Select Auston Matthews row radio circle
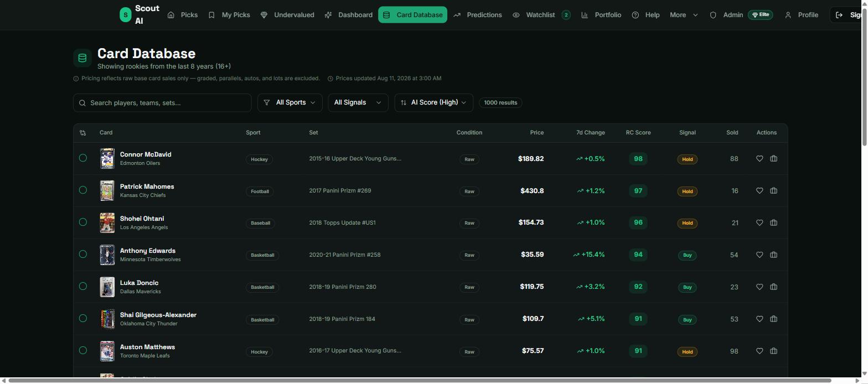The height and width of the screenshot is (384, 868). pyautogui.click(x=83, y=351)
